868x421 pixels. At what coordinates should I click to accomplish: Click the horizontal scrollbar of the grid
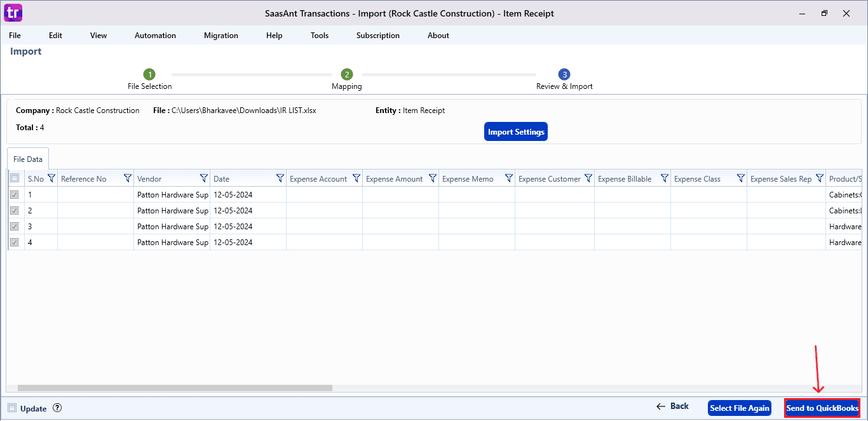[175, 387]
